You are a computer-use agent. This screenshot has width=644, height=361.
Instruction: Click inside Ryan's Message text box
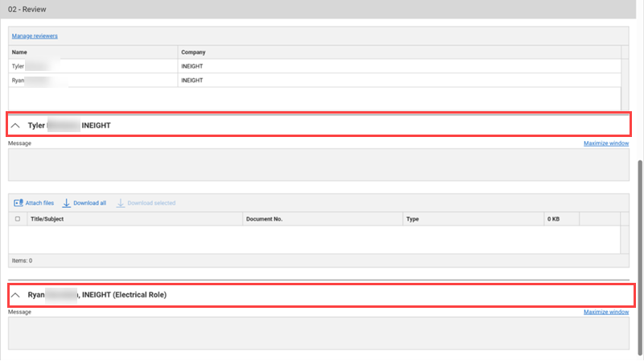coord(318,333)
